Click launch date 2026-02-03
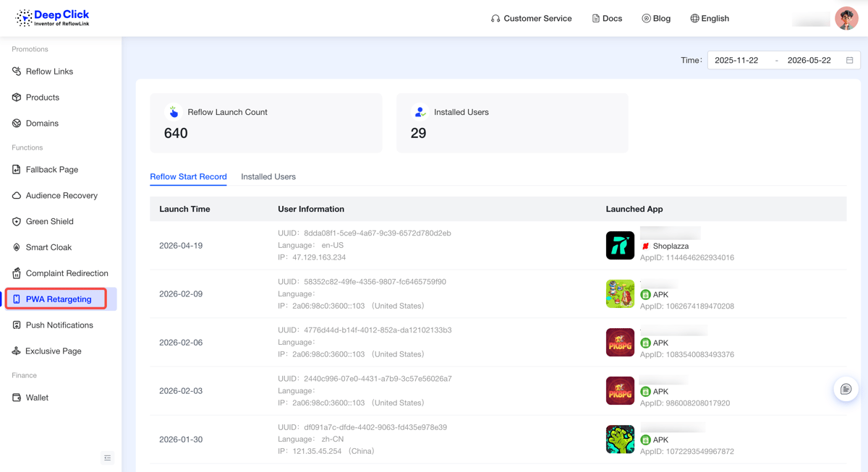Screen dimensions: 868x472 (181, 391)
